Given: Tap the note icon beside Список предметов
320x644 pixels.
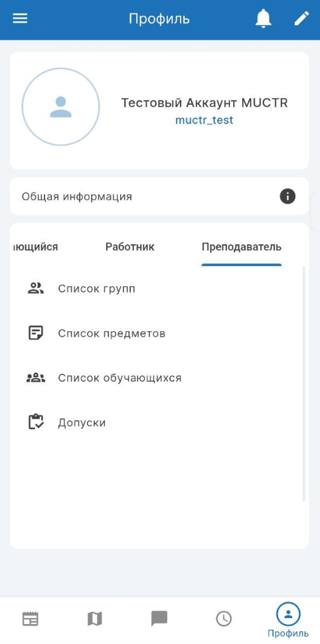Looking at the screenshot, I should coord(36,333).
